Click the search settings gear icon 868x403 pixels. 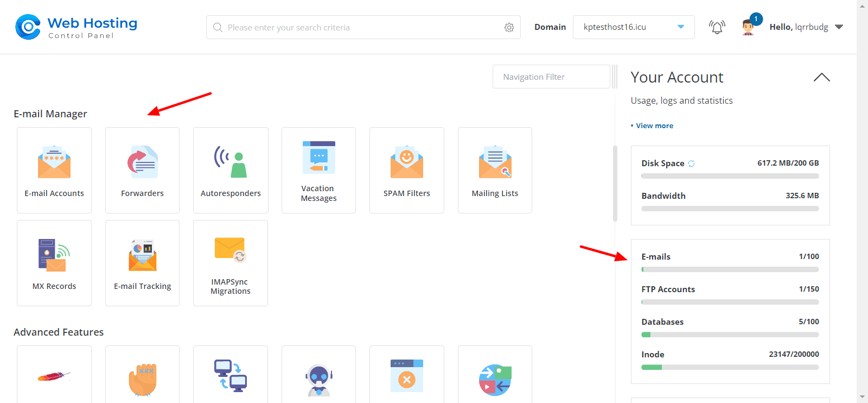509,28
